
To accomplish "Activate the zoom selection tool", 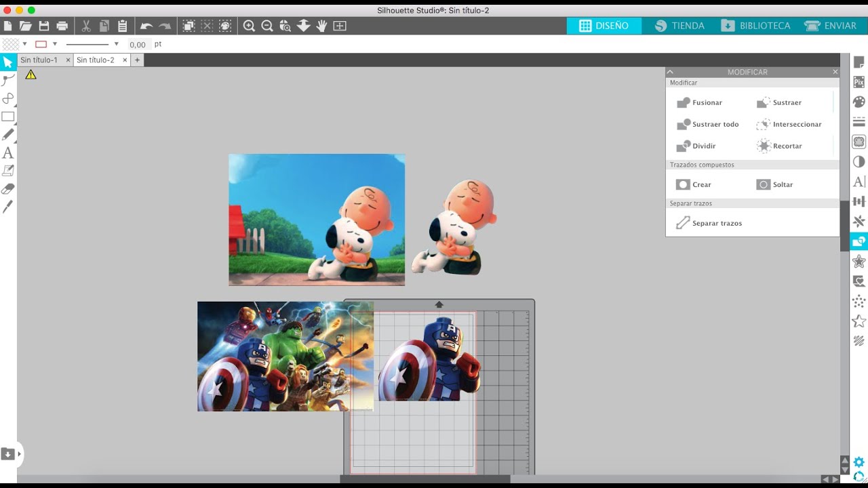I will [285, 26].
